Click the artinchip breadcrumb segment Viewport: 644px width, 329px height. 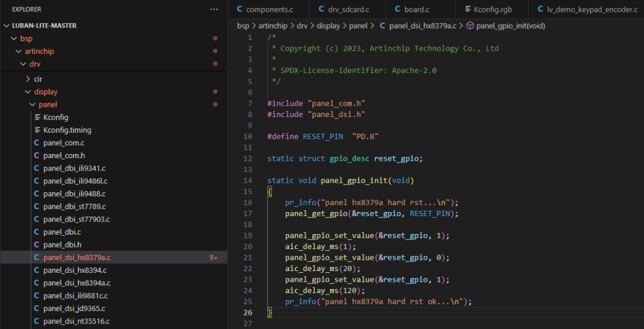pyautogui.click(x=273, y=26)
